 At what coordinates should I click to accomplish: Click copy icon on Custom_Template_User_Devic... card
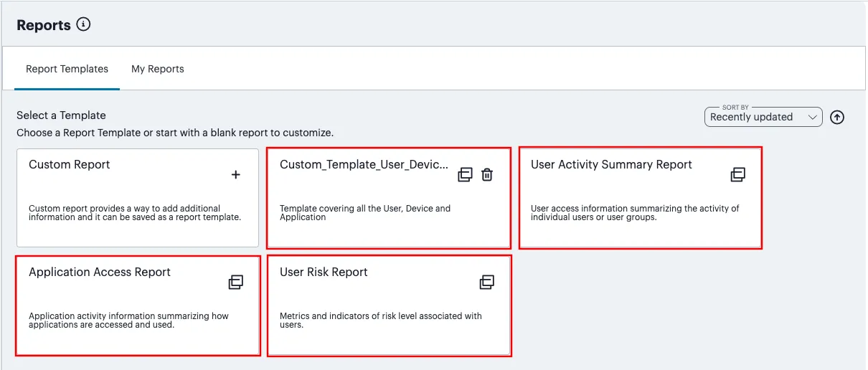(x=466, y=174)
